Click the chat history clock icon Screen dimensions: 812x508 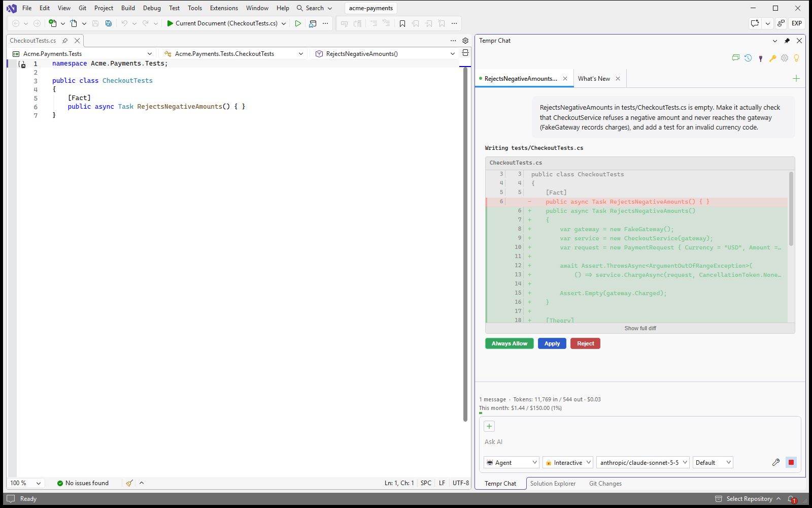[748, 58]
